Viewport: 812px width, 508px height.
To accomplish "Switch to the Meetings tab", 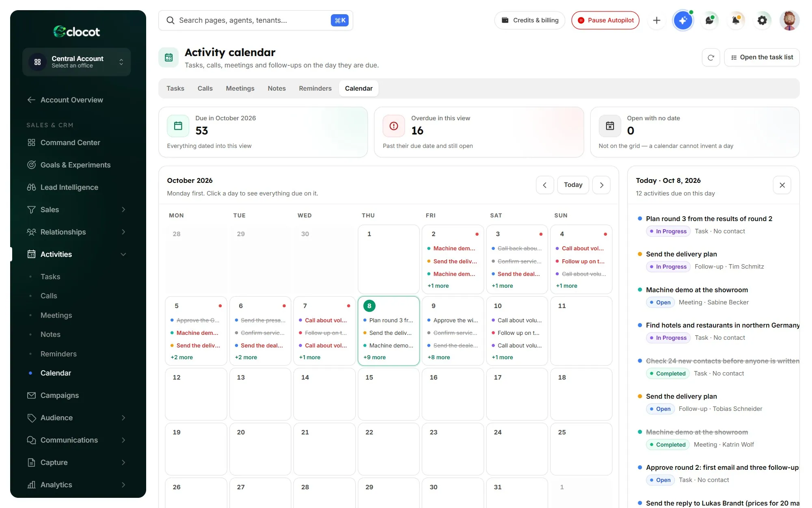I will pyautogui.click(x=240, y=89).
